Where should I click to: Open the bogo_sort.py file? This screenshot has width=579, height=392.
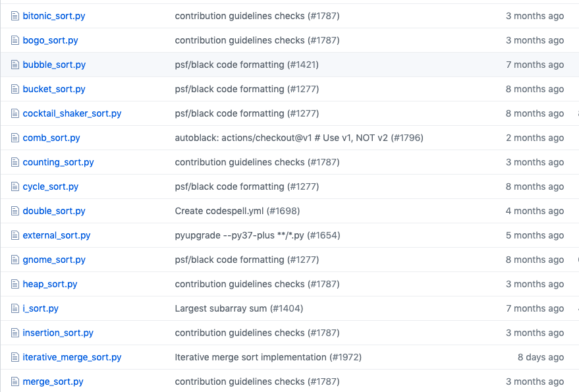50,40
